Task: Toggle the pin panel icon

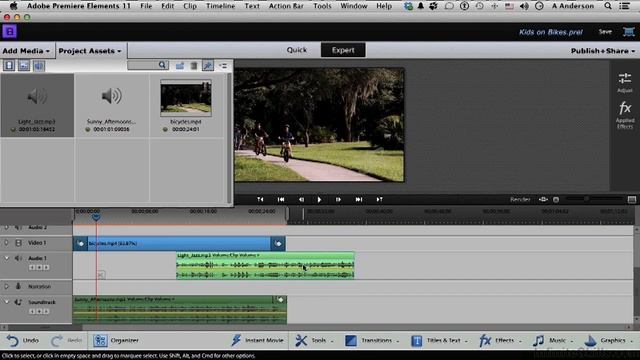Action: 208,66
